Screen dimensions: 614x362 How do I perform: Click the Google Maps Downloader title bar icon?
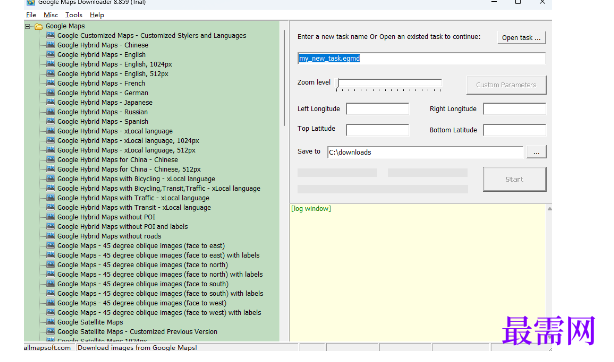[31, 2]
